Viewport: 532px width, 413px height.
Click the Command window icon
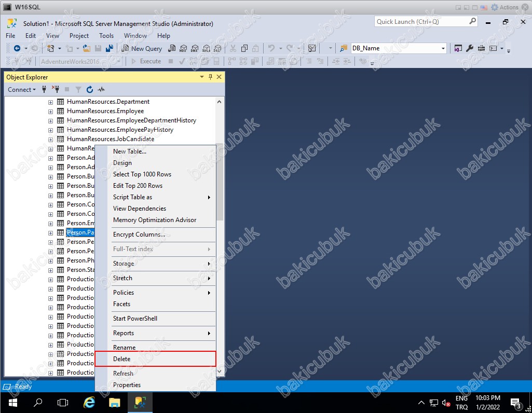(x=493, y=48)
